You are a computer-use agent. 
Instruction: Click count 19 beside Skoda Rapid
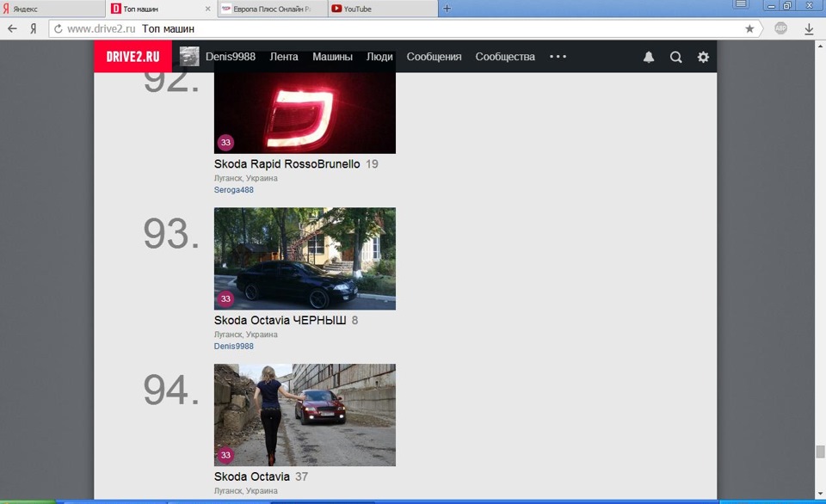point(372,163)
